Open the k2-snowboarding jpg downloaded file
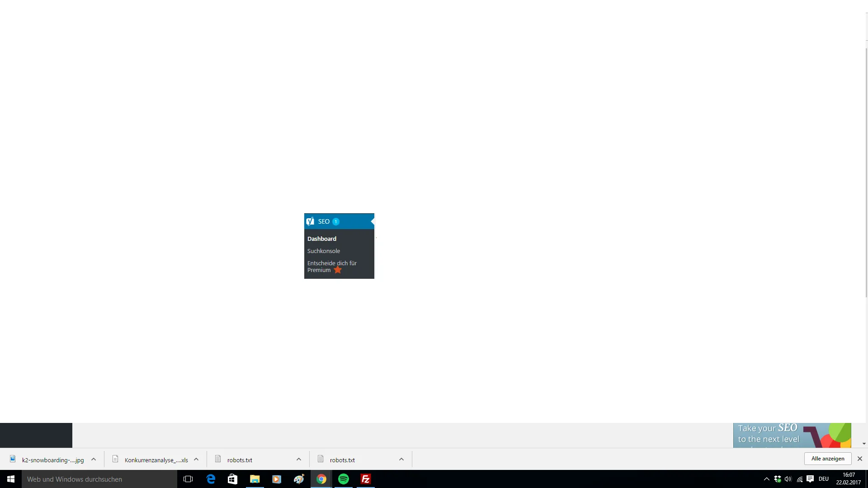Image resolution: width=868 pixels, height=488 pixels. pyautogui.click(x=47, y=460)
